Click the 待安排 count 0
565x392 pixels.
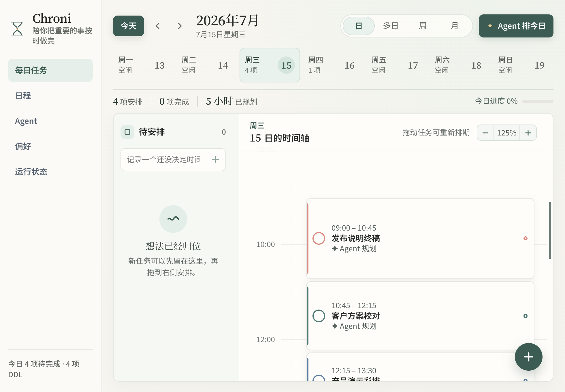point(224,132)
